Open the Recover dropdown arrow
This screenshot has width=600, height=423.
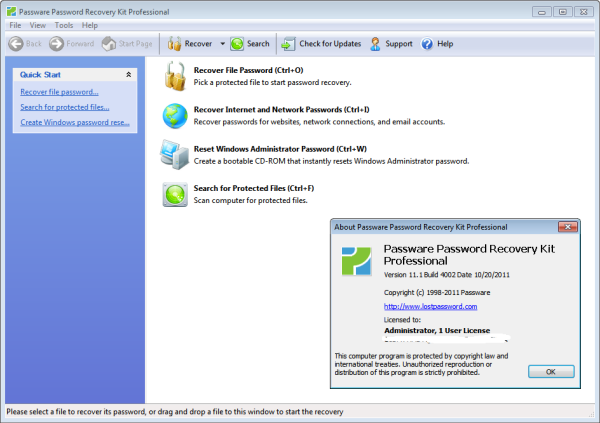[222, 44]
